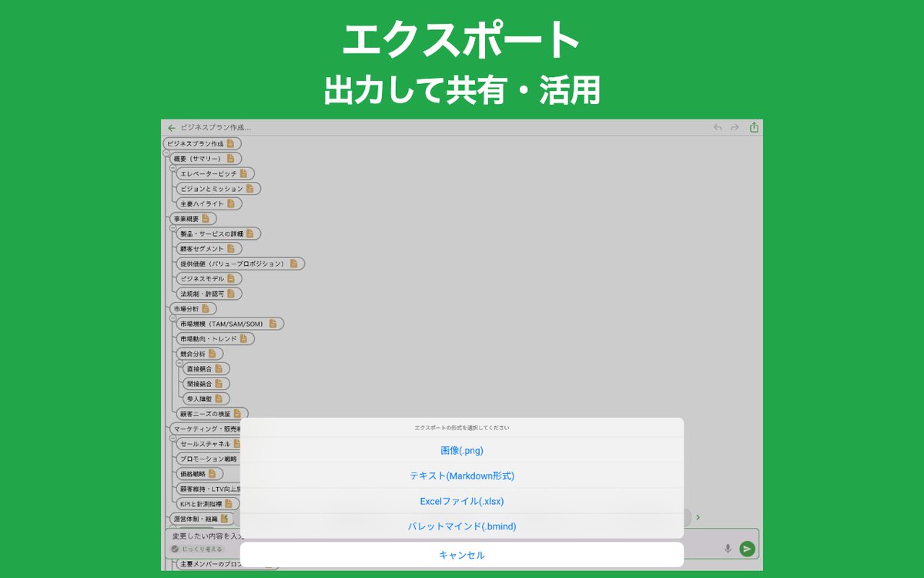Select the 提供価値(バリュープロポジション) node

pyautogui.click(x=240, y=264)
